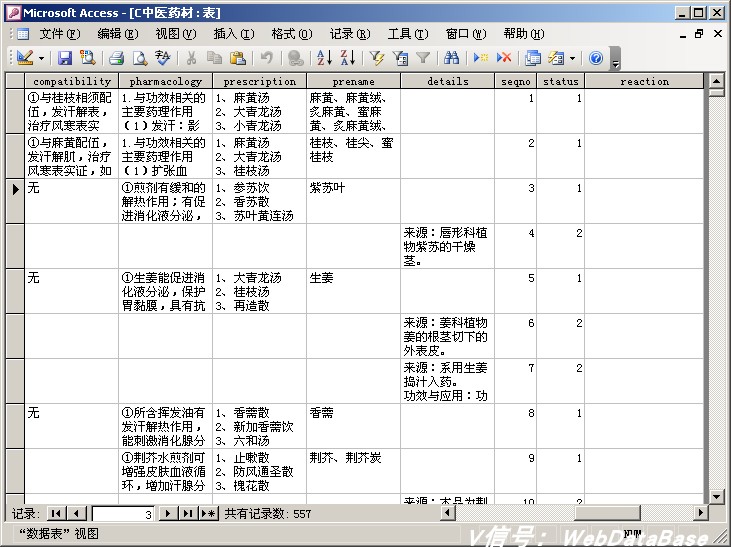The height and width of the screenshot is (547, 731).
Task: Click the Cut scissors icon
Action: point(191,58)
